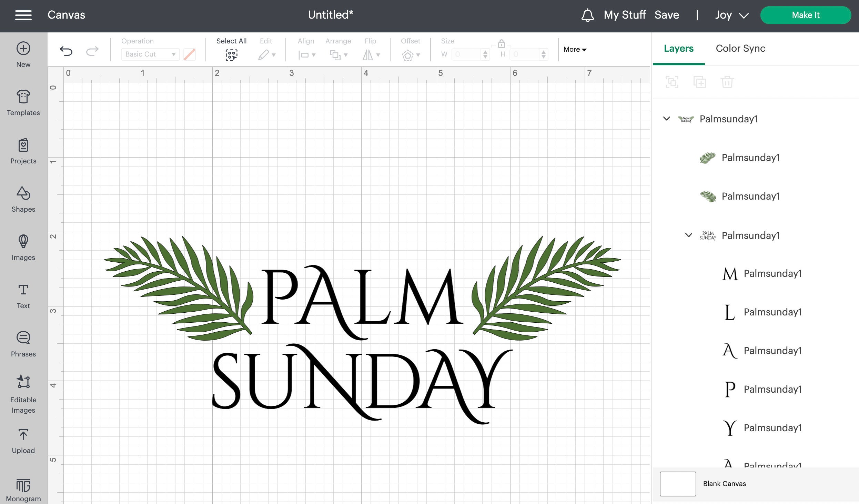
Task: Collapse the Palmsunday1 group layer
Action: [666, 119]
